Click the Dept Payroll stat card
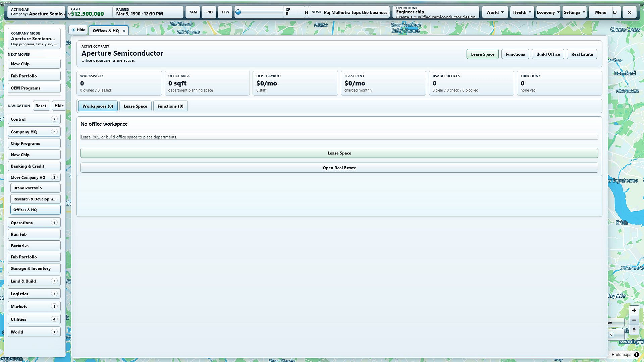 (x=295, y=83)
